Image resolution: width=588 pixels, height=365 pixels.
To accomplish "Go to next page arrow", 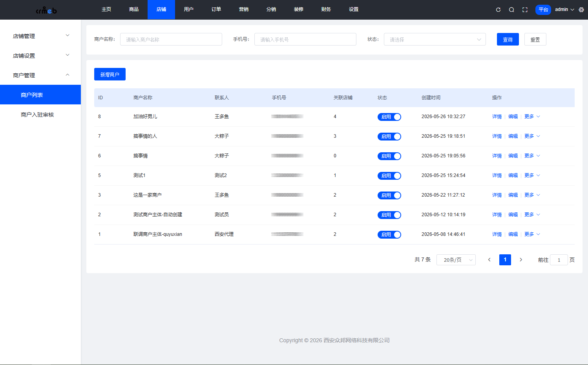I will pos(521,260).
